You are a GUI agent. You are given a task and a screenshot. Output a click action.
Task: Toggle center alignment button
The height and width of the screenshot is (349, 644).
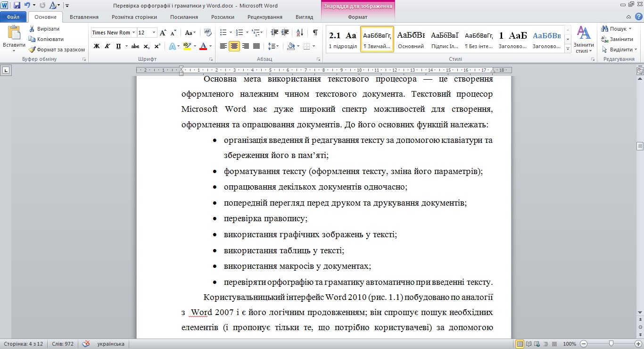click(x=234, y=46)
